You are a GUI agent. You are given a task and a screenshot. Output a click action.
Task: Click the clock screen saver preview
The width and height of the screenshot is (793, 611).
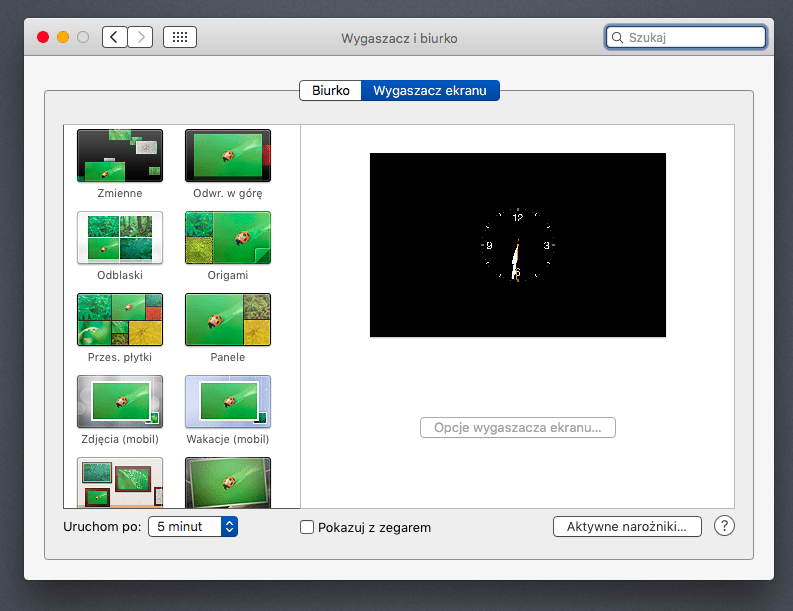517,245
